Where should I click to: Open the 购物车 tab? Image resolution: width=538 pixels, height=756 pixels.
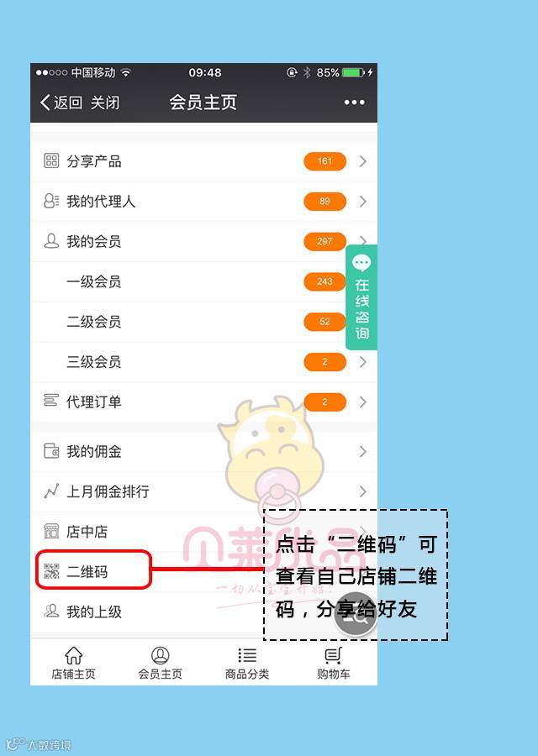click(334, 663)
